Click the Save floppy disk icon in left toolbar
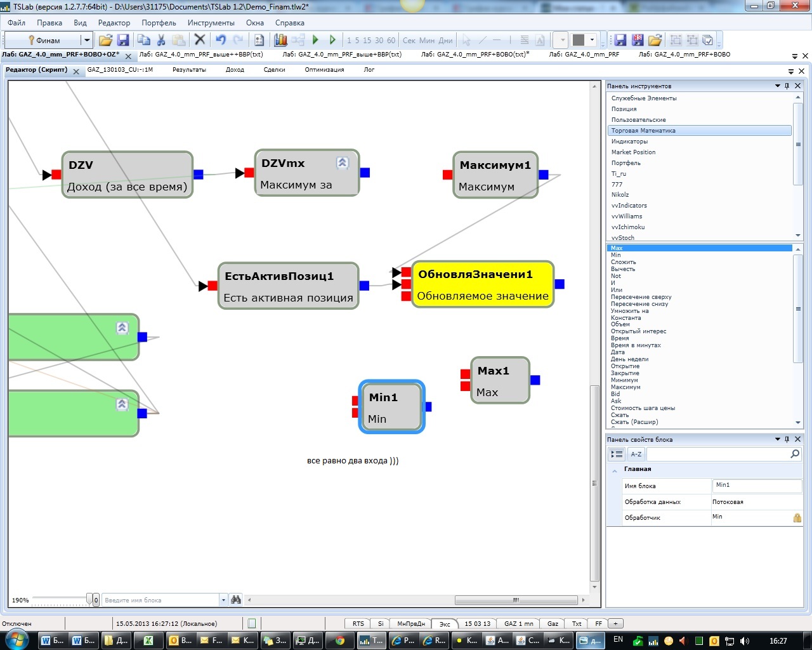812x650 pixels. pyautogui.click(x=123, y=40)
